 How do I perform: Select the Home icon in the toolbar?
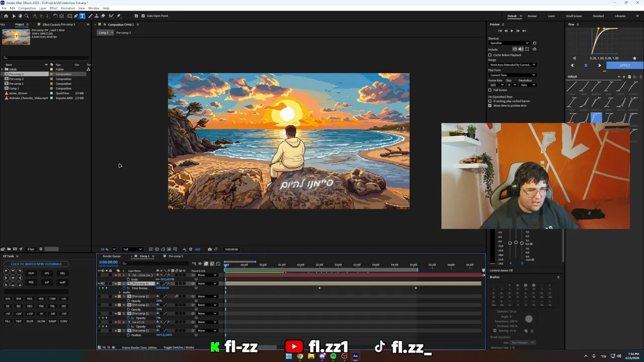[6, 16]
